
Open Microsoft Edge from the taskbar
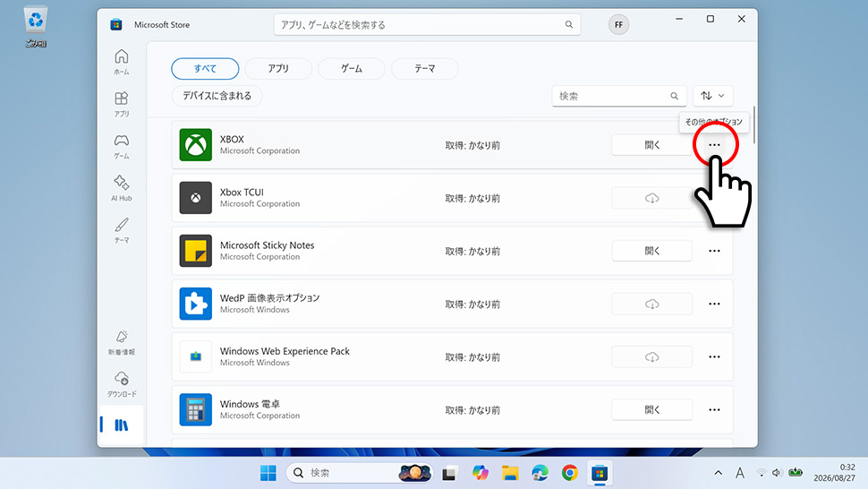pos(540,473)
